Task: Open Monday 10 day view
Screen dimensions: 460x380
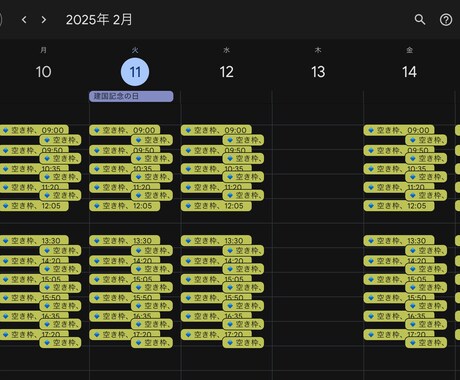Action: 43,72
